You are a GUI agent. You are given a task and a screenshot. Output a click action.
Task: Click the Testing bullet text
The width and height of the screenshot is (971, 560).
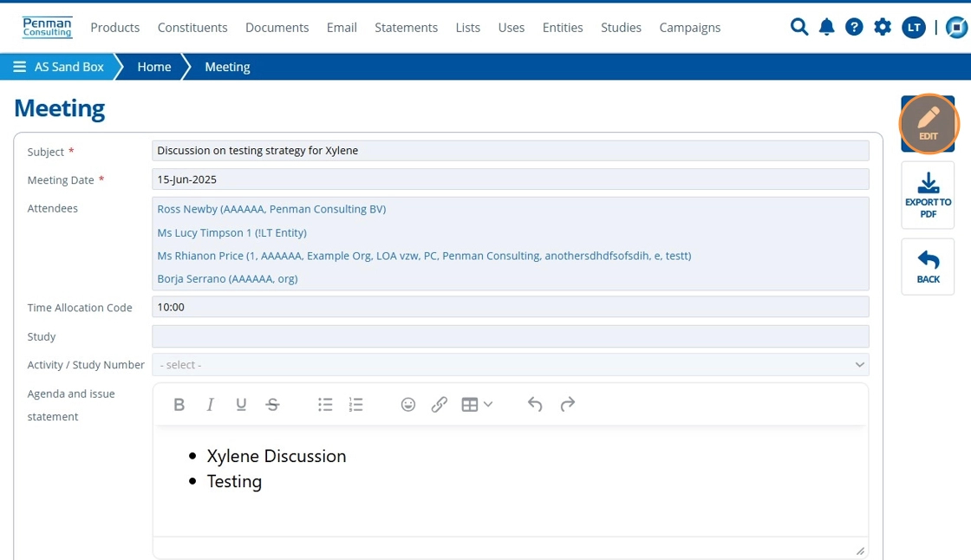tap(234, 481)
